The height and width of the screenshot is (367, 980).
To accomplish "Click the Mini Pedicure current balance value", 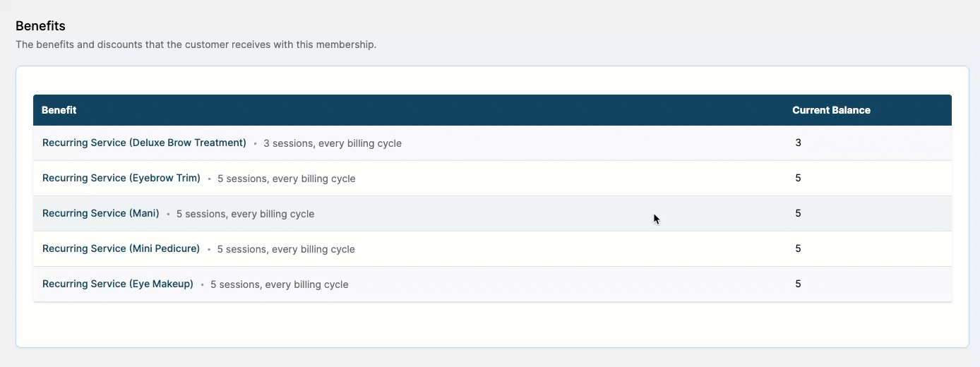I will 799,248.
